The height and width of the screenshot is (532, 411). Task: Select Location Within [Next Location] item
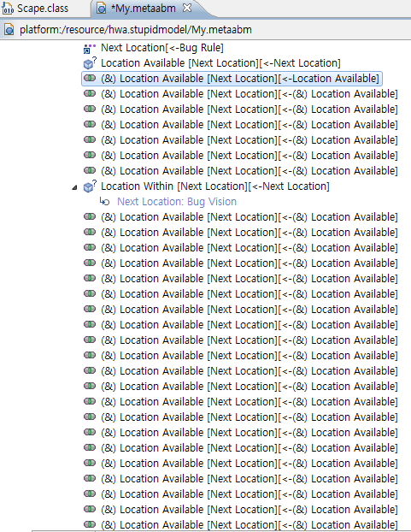pyautogui.click(x=215, y=186)
